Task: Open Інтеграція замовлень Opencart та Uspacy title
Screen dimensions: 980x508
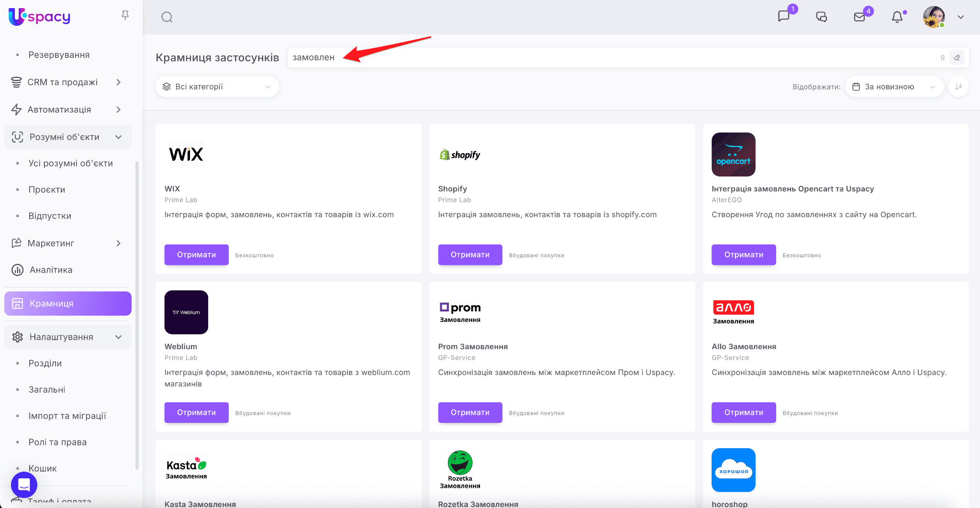Action: 793,189
